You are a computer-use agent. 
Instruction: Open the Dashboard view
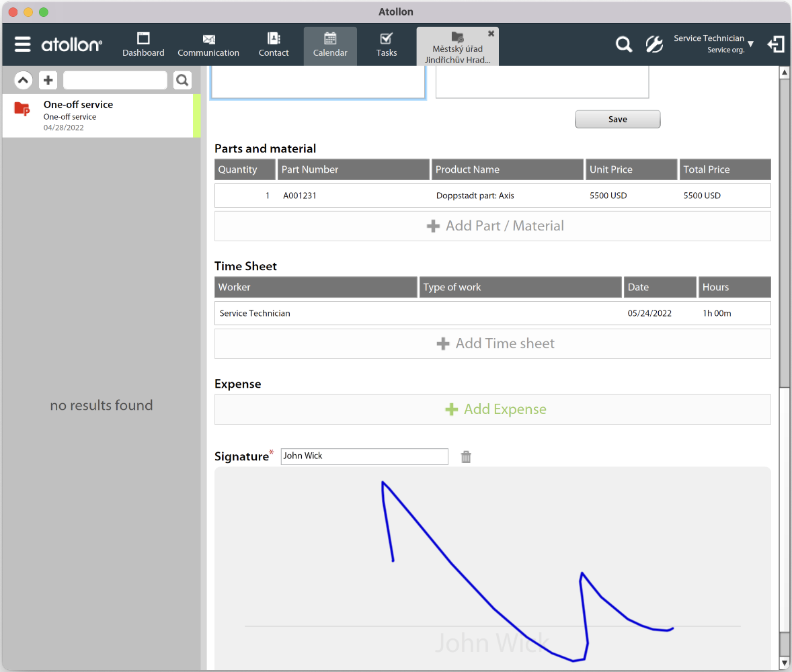coord(143,45)
